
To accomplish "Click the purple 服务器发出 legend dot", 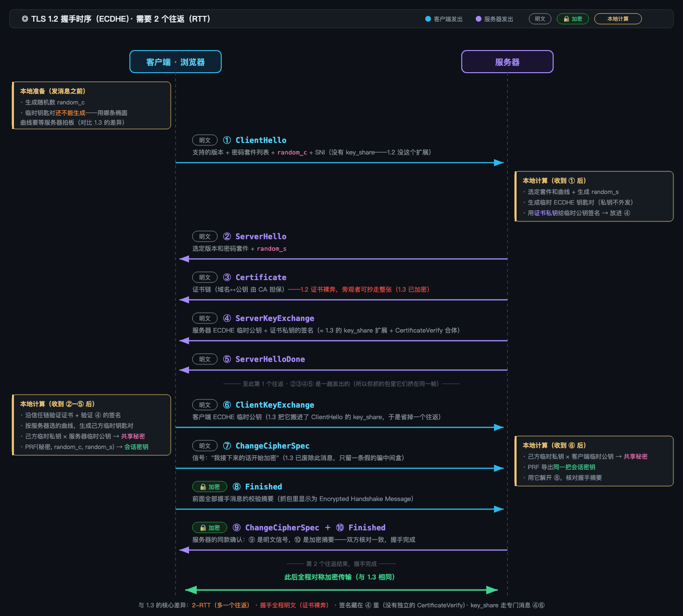I will tap(479, 19).
